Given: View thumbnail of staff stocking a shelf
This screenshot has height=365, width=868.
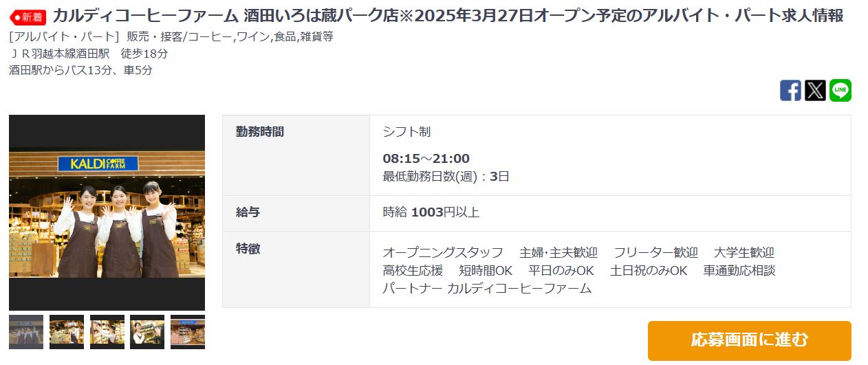Looking at the screenshot, I should pyautogui.click(x=107, y=332).
